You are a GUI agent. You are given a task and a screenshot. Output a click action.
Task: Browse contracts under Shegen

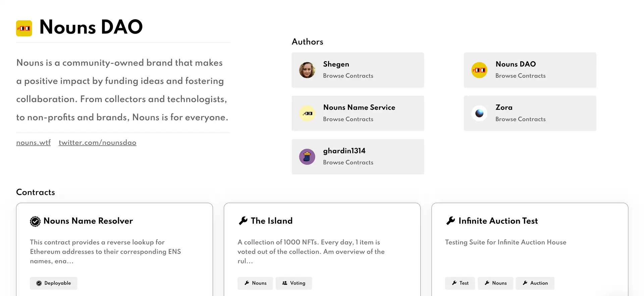click(348, 76)
